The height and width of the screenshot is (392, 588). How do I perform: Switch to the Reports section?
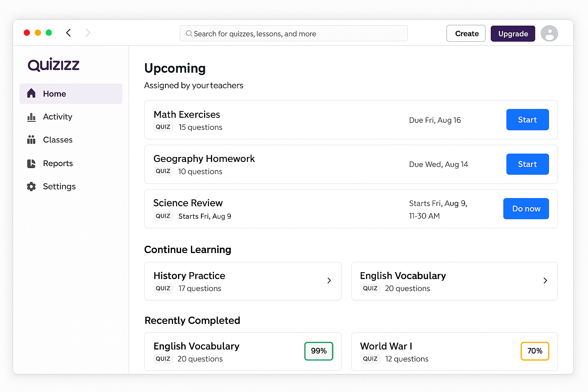(57, 163)
